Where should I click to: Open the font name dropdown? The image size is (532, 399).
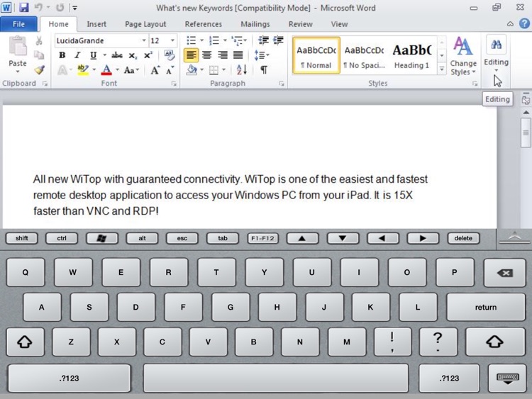pos(144,40)
